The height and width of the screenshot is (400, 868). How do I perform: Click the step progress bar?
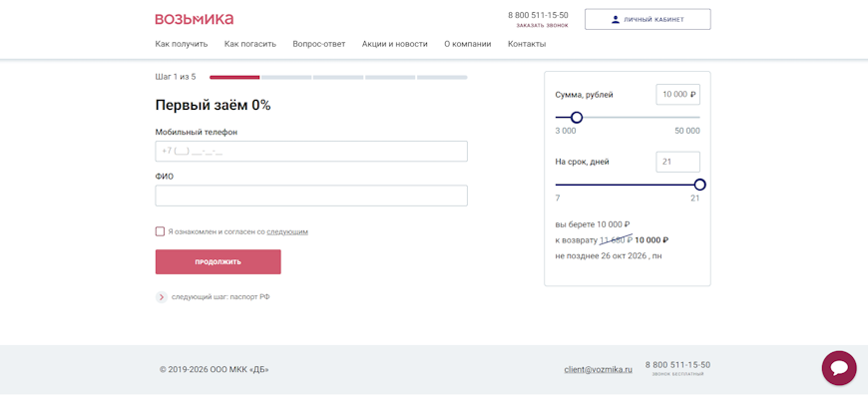pyautogui.click(x=338, y=78)
